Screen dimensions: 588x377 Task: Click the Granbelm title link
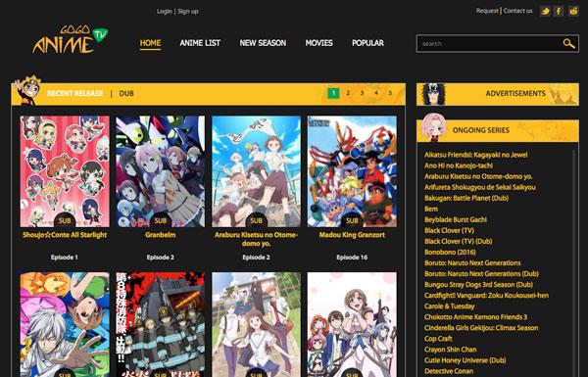[161, 235]
